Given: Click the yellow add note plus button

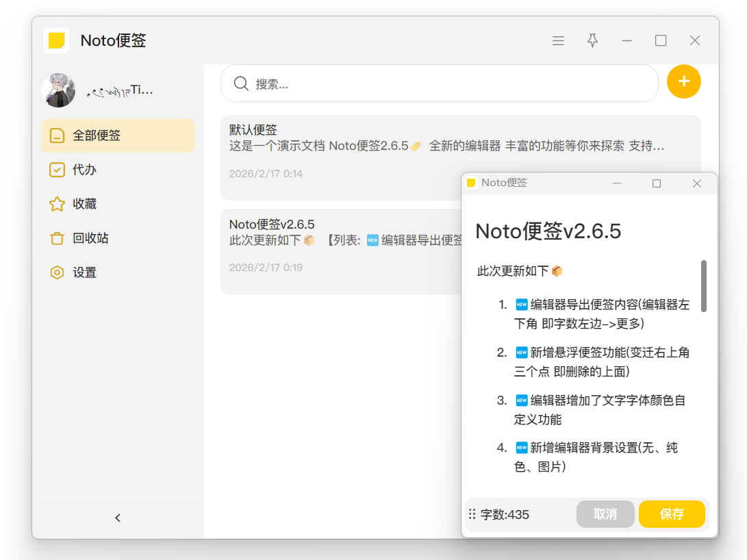Looking at the screenshot, I should tap(683, 82).
